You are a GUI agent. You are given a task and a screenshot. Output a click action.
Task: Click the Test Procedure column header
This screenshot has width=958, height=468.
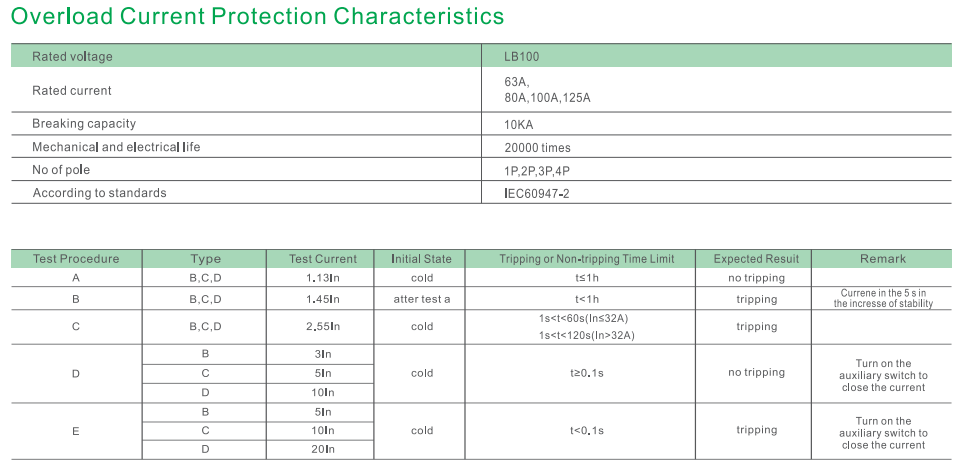point(76,259)
